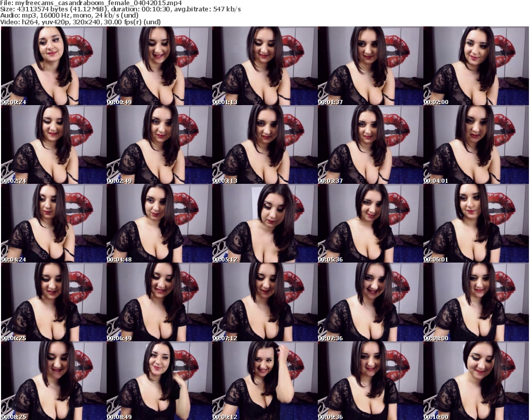The image size is (530, 420).
Task: Click the frame labeled 00:05:12
Action: coord(265,223)
